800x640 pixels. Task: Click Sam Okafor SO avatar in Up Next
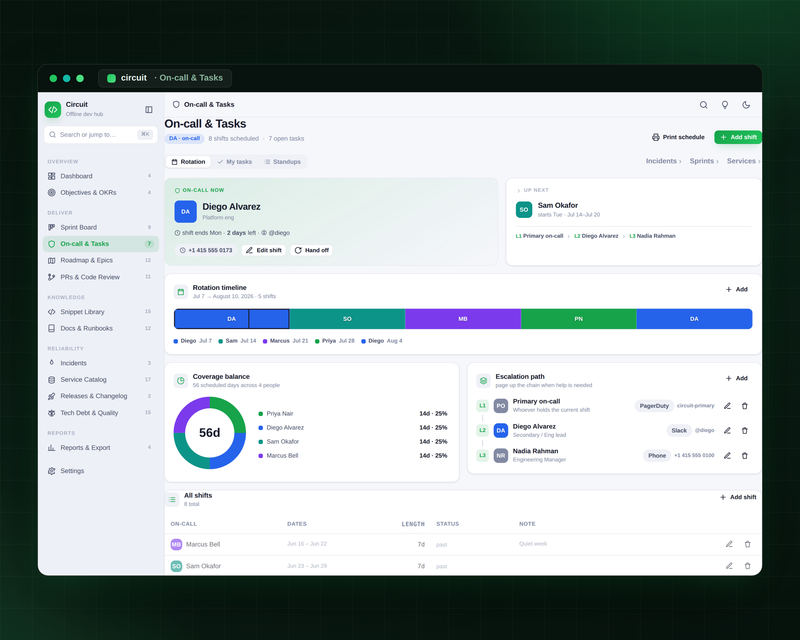point(524,209)
